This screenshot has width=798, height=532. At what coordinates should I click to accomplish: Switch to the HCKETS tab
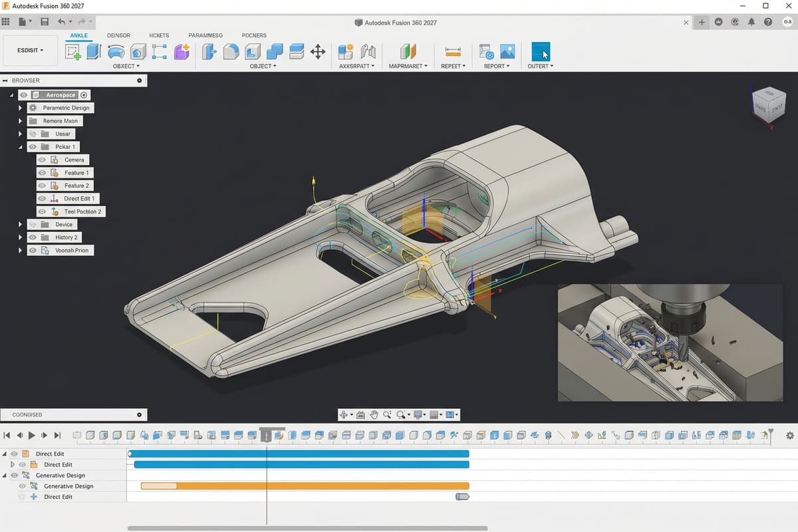pyautogui.click(x=159, y=35)
